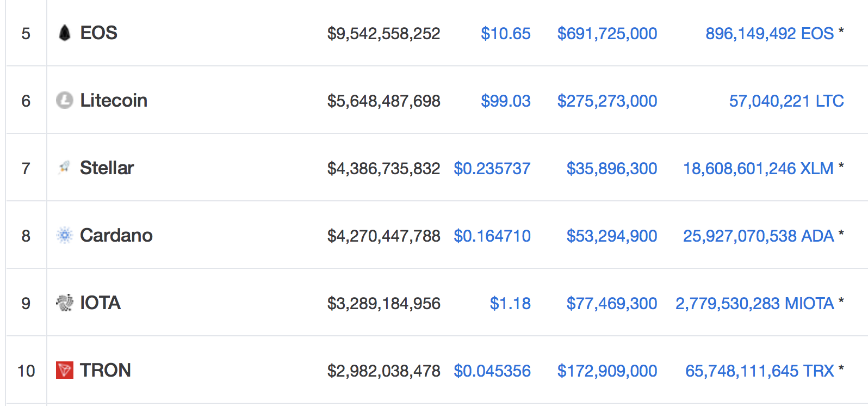This screenshot has width=868, height=406.
Task: Open the TRON name link
Action: click(x=106, y=371)
